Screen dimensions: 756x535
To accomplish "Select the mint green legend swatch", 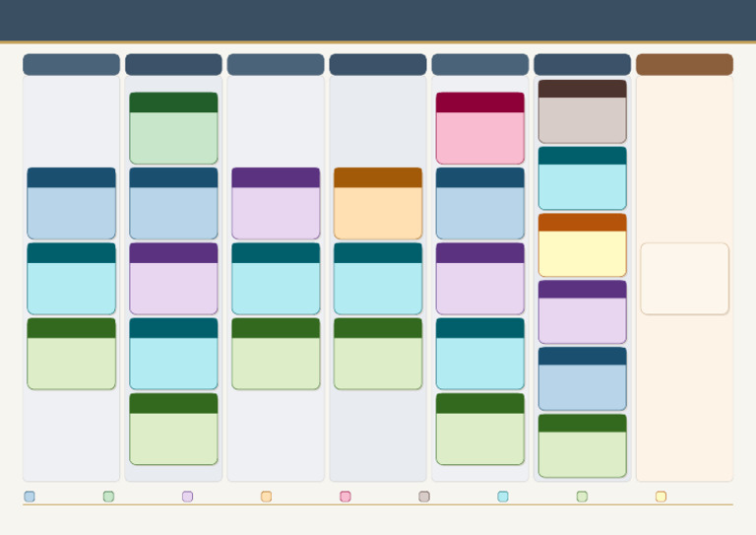I will click(x=108, y=497).
